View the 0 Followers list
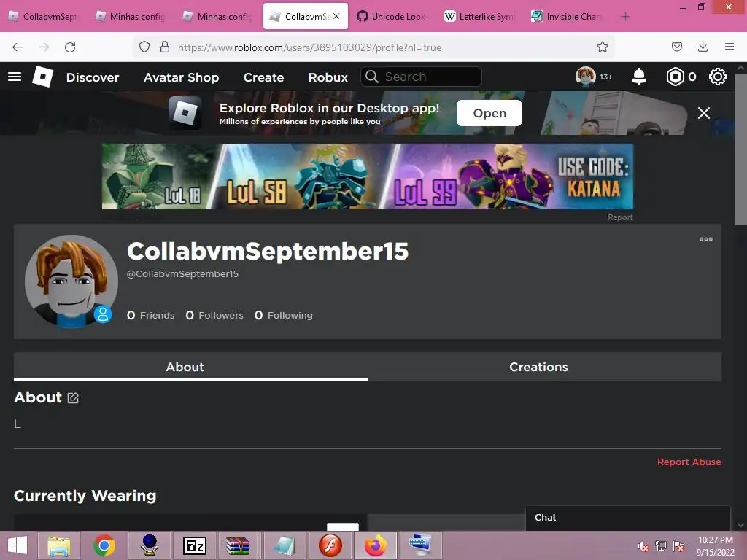Viewport: 747px width, 560px height. click(x=214, y=315)
